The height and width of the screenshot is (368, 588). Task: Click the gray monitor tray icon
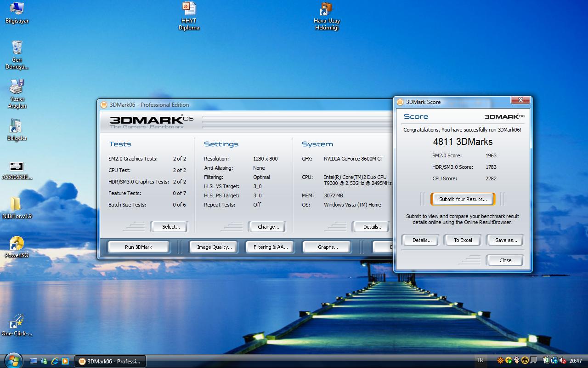tap(533, 361)
